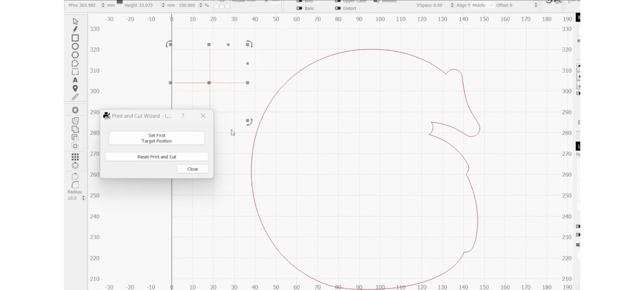Click the wizard's question mark help button
The height and width of the screenshot is (290, 644).
[183, 116]
